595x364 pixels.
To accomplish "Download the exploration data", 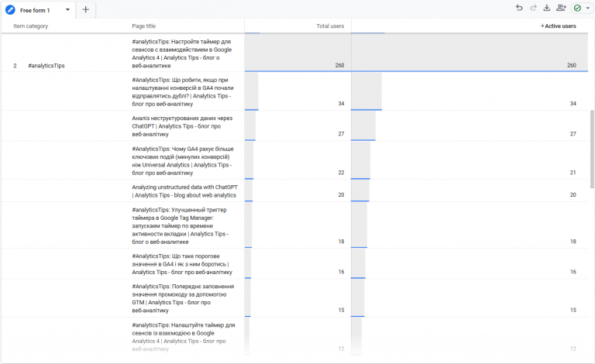I will pos(547,8).
